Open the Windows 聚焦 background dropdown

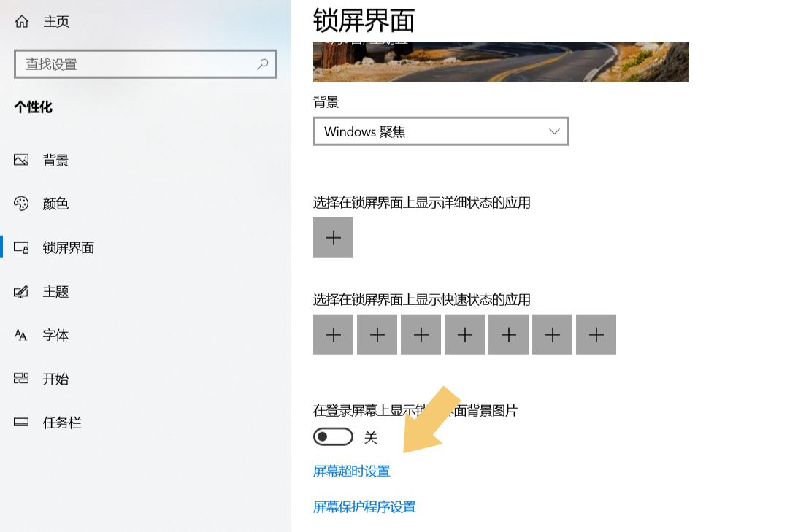[x=440, y=131]
